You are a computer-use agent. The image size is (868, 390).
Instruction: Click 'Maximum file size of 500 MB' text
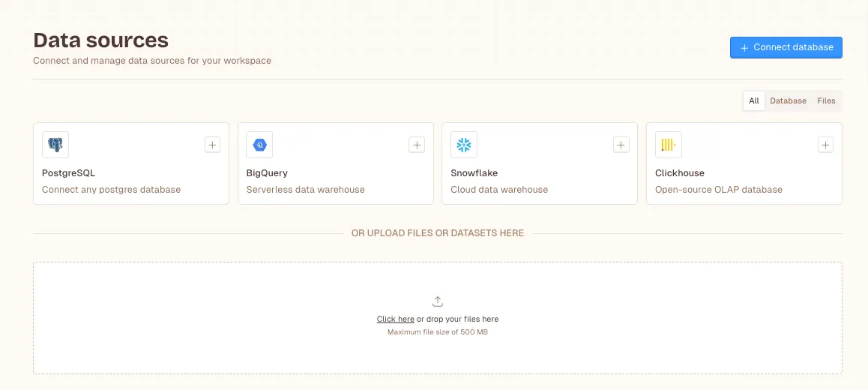437,332
